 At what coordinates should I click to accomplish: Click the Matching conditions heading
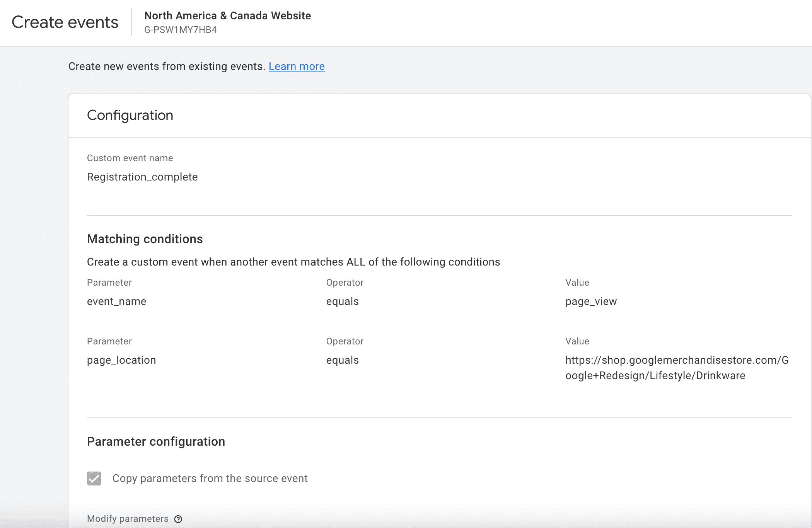pyautogui.click(x=145, y=239)
